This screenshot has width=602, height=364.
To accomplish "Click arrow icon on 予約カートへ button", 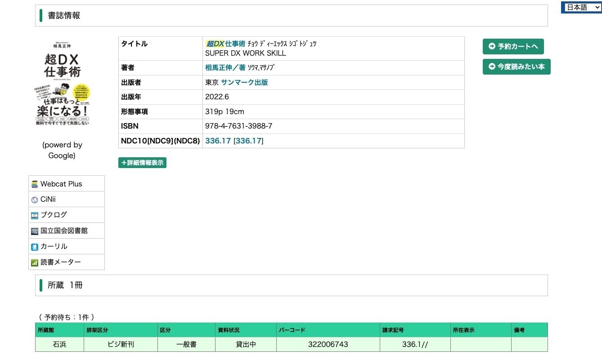I will click(492, 46).
